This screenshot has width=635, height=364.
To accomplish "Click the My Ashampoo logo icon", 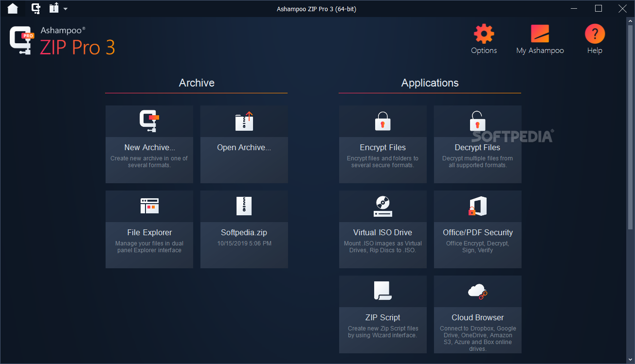I will pos(540,34).
